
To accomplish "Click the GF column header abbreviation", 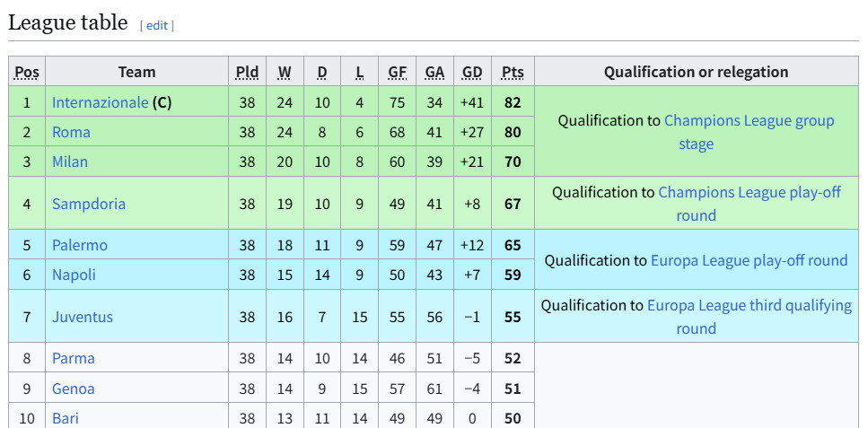I will pos(397,72).
